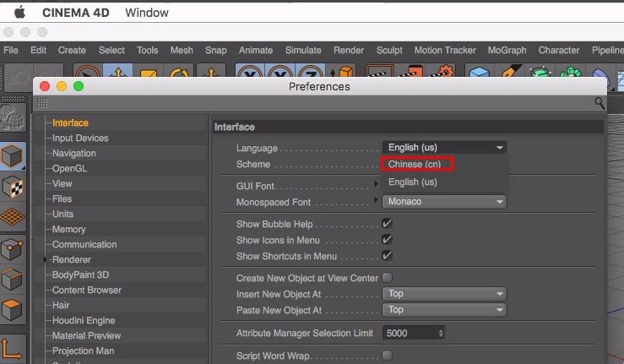Image resolution: width=624 pixels, height=364 pixels.
Task: Select Units preferences category
Action: 62,214
